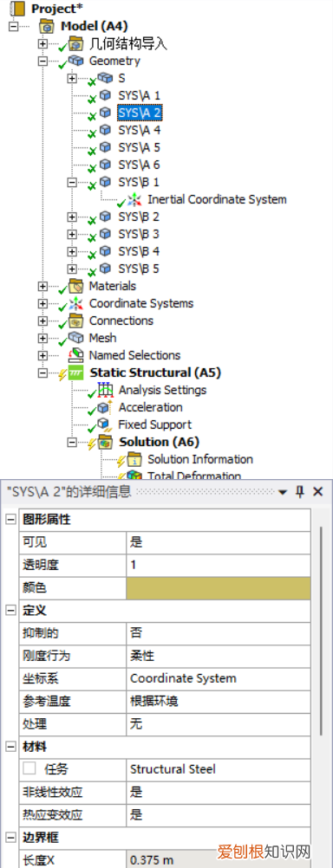Expand the S part node
The height and width of the screenshot is (868, 333).
[71, 78]
